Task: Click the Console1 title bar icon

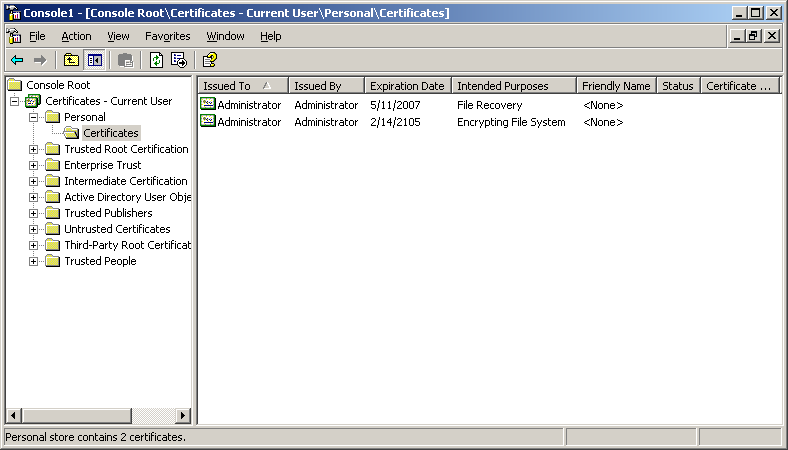Action: click(14, 13)
